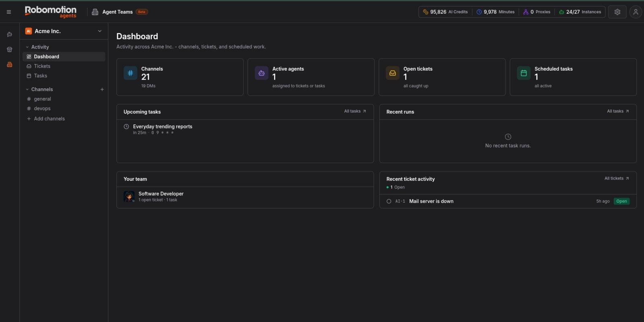Open the All tickets link
The image size is (644, 322).
pyautogui.click(x=617, y=178)
